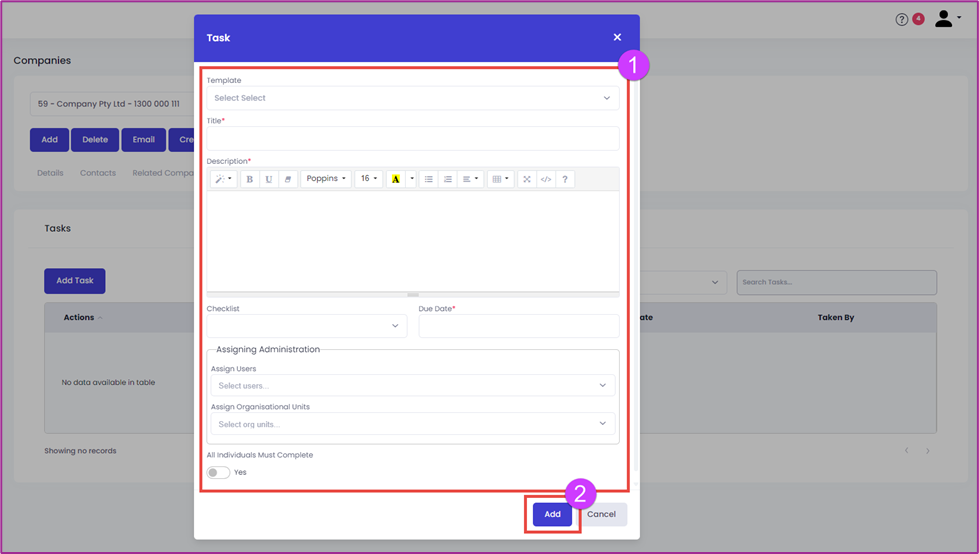The height and width of the screenshot is (554, 979).
Task: Open the Poppins font family dropdown
Action: click(326, 179)
